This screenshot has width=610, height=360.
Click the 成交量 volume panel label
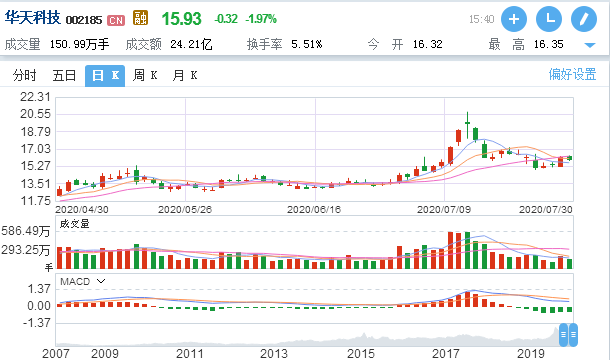pos(74,224)
